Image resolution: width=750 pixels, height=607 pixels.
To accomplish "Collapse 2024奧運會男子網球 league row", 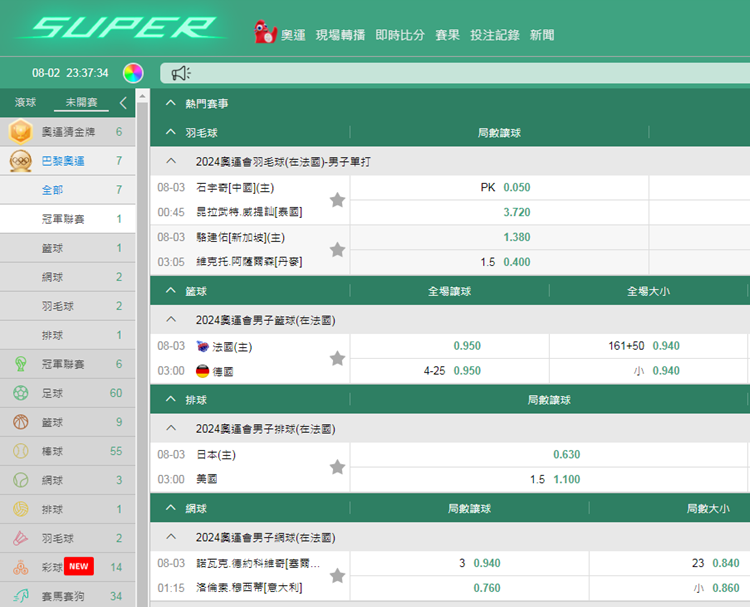I will [x=171, y=537].
